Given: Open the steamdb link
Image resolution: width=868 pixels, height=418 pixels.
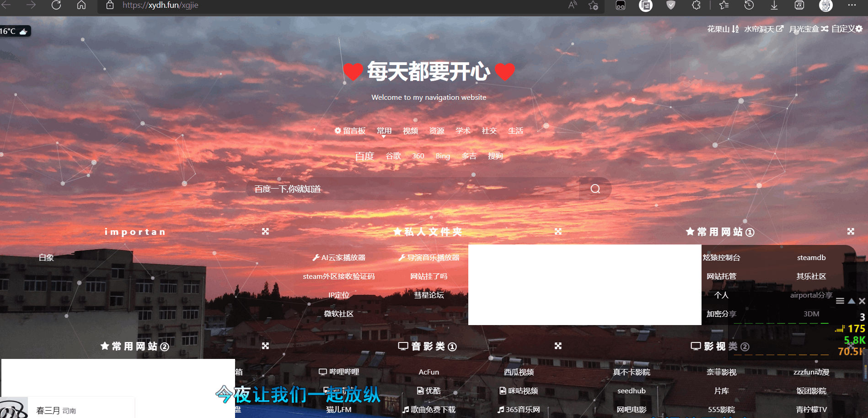Looking at the screenshot, I should [811, 258].
